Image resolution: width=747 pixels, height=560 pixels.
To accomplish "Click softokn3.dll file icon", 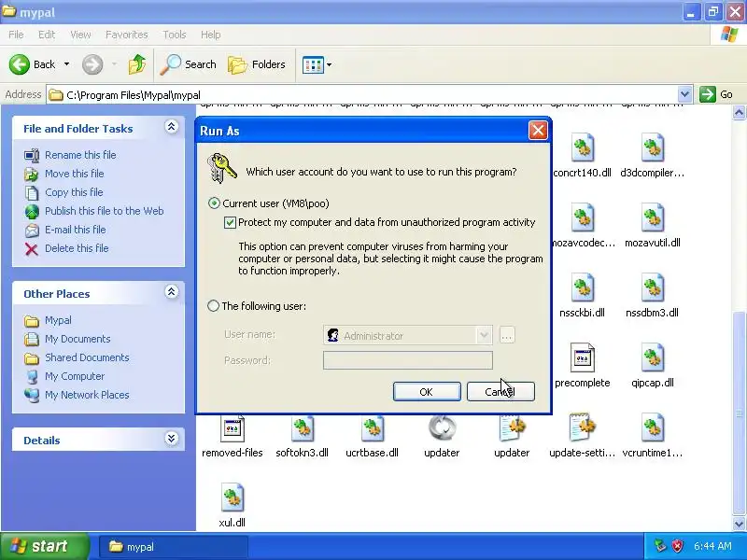I will point(302,428).
